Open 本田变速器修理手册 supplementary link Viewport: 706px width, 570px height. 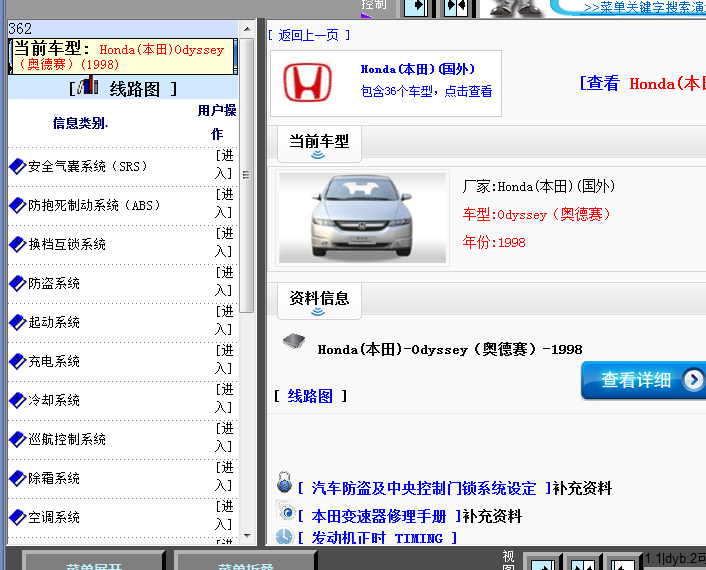click(x=379, y=516)
